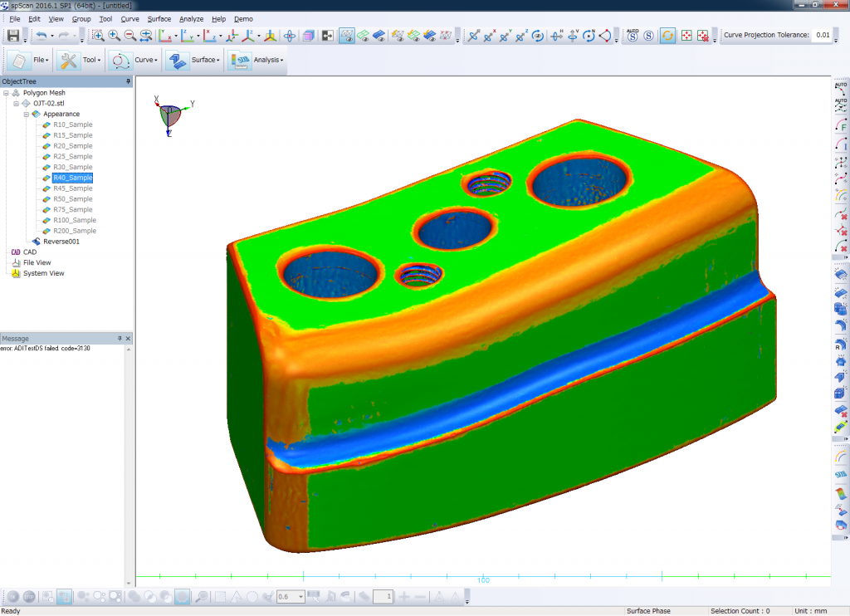Click the top AUTO curve tool icon
The width and height of the screenshot is (850, 616).
[840, 89]
